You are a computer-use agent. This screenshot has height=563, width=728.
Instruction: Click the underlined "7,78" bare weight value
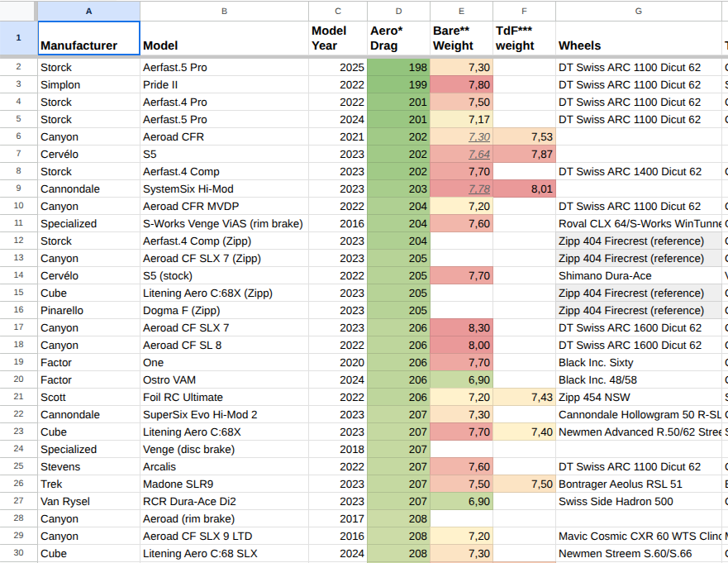click(x=479, y=189)
